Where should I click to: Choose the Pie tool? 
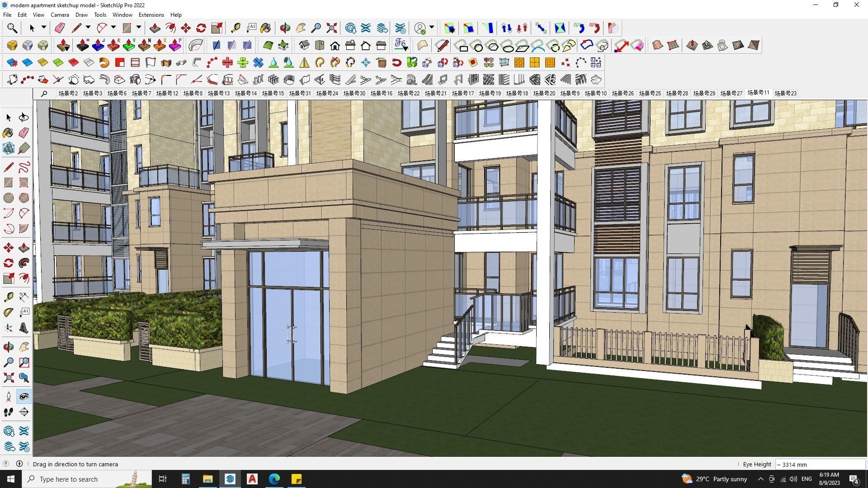(24, 229)
